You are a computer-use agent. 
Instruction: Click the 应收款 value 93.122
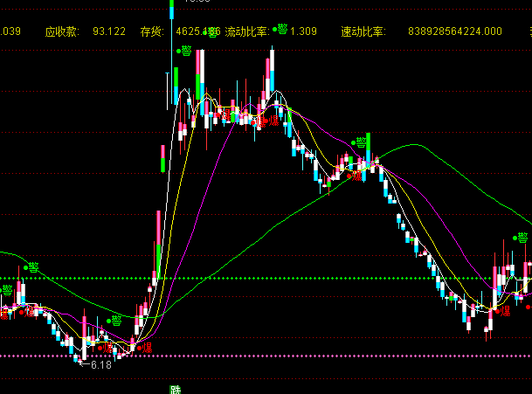point(108,31)
